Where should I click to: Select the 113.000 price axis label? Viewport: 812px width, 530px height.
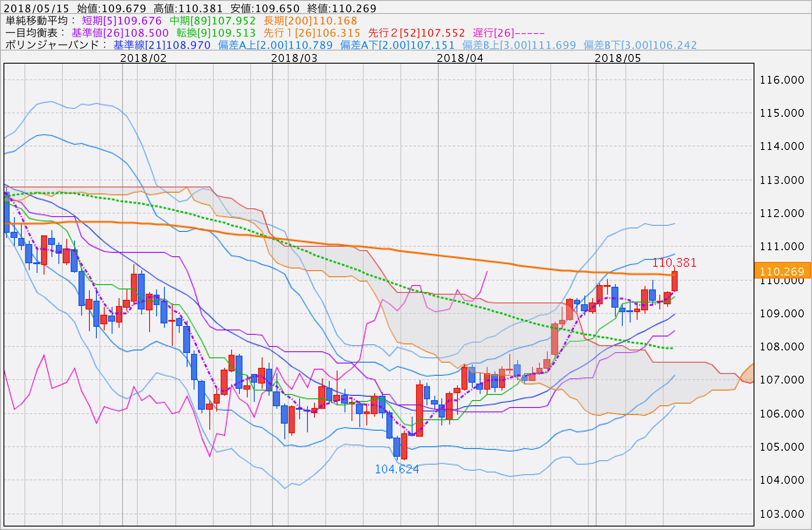point(782,180)
